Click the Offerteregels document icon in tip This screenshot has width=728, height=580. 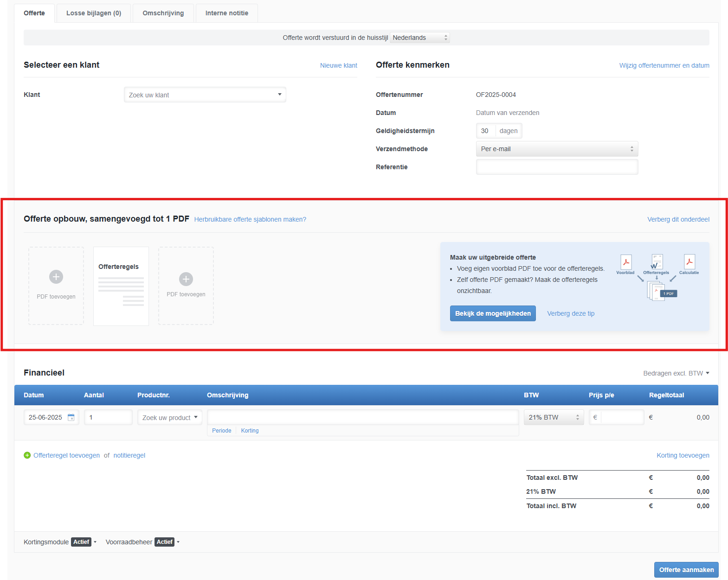(x=657, y=261)
